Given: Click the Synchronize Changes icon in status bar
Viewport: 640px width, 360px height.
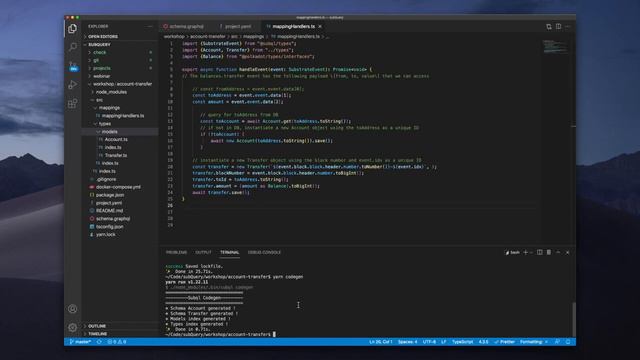Looking at the screenshot, I should coord(99,342).
